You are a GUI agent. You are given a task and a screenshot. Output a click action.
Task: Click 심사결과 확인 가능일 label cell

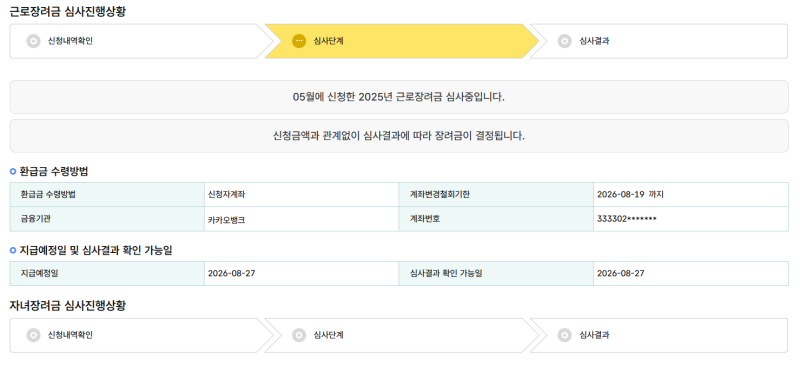click(x=496, y=274)
